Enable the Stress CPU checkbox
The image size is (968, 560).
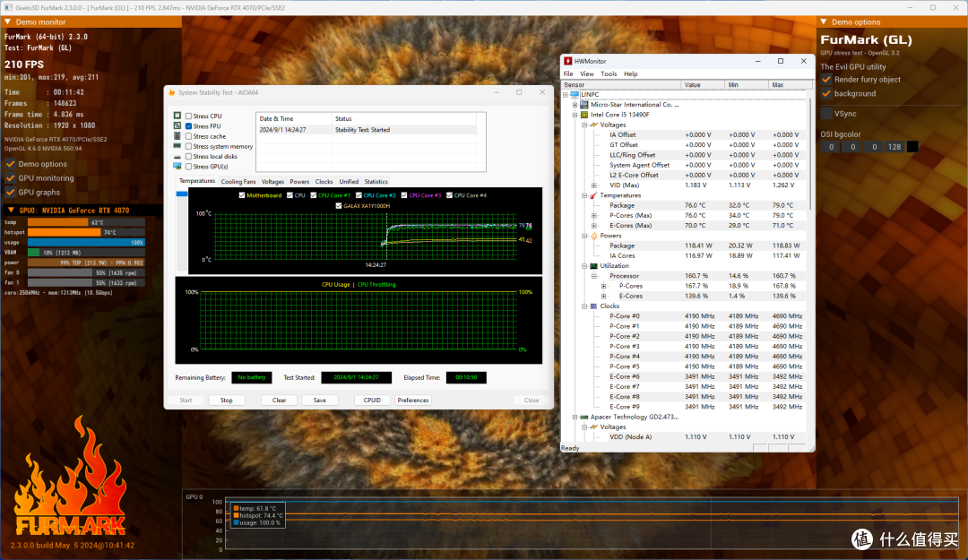coord(189,116)
